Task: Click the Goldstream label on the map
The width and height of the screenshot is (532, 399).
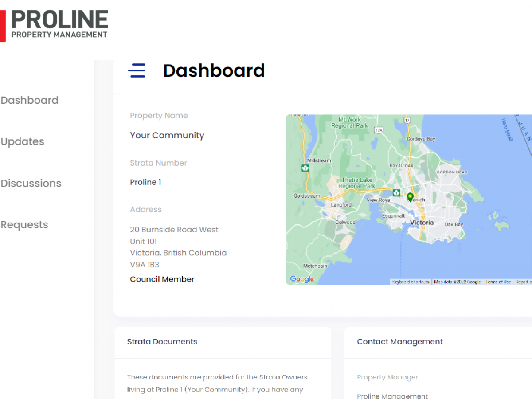Action: point(307,196)
